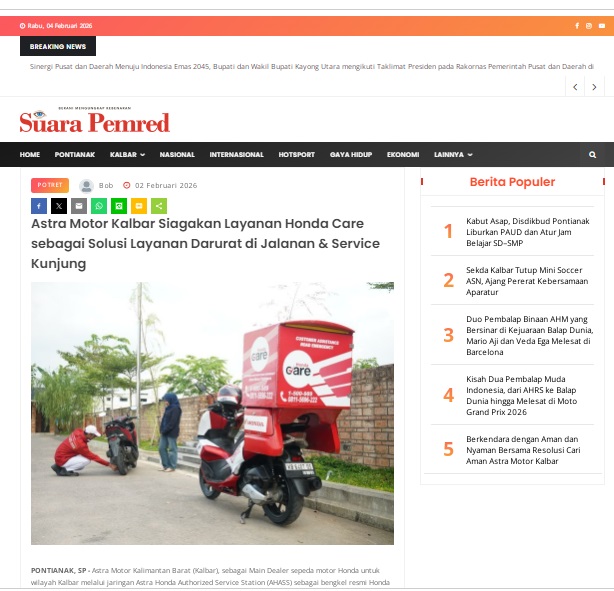Go to the EKONOMI section

tap(403, 155)
